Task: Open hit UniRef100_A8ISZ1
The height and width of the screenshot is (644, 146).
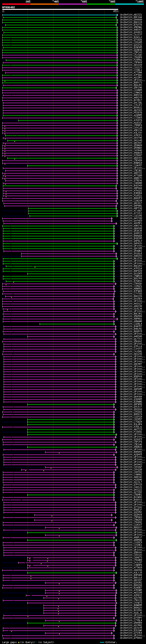Action: coord(131,15)
